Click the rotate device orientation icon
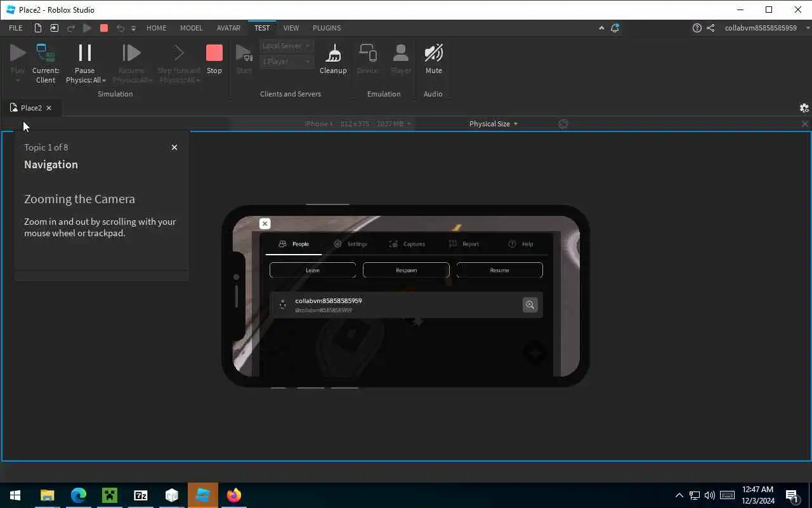This screenshot has height=508, width=812. pos(563,124)
